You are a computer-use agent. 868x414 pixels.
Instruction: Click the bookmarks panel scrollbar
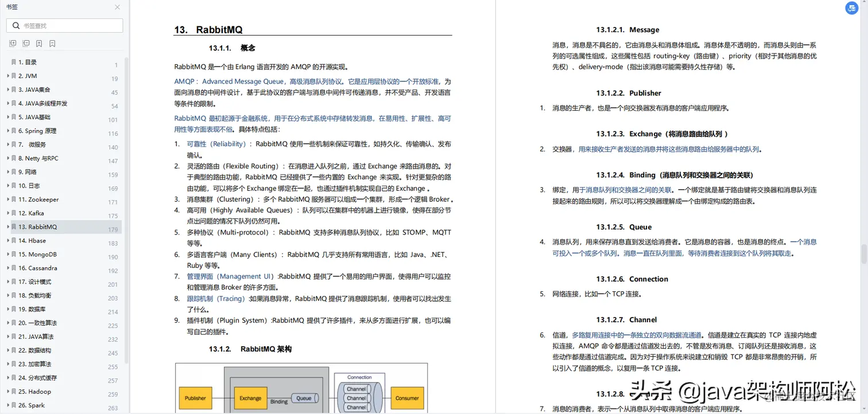126,209
